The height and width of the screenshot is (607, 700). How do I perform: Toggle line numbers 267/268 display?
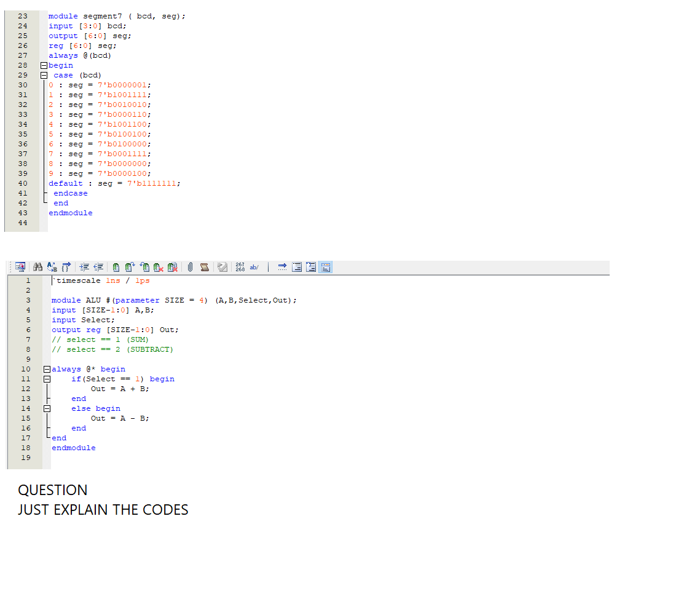tap(240, 267)
